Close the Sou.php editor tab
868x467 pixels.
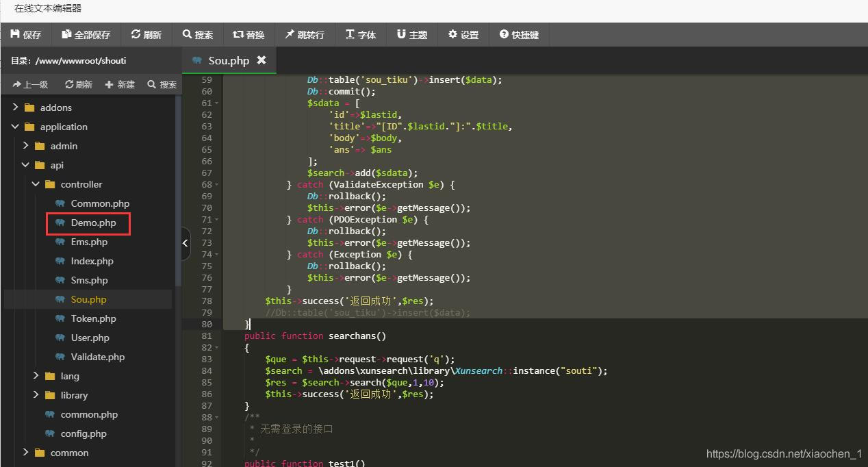click(x=261, y=60)
